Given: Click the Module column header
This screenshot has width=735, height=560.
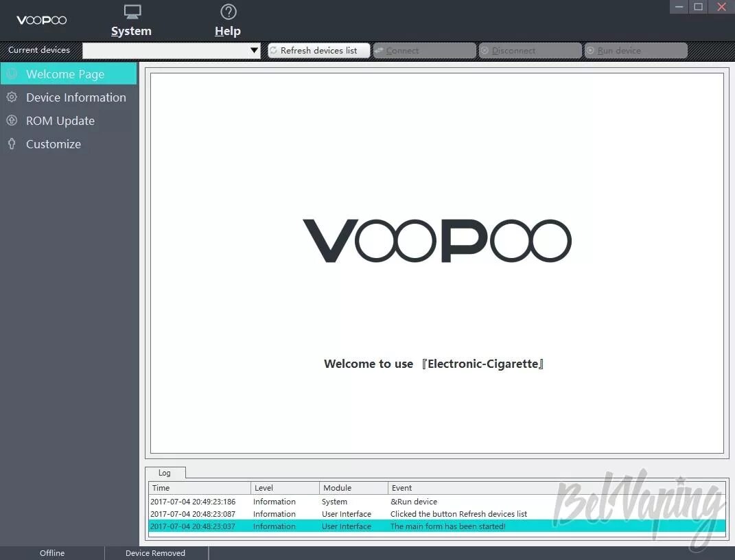Looking at the screenshot, I should click(354, 488).
